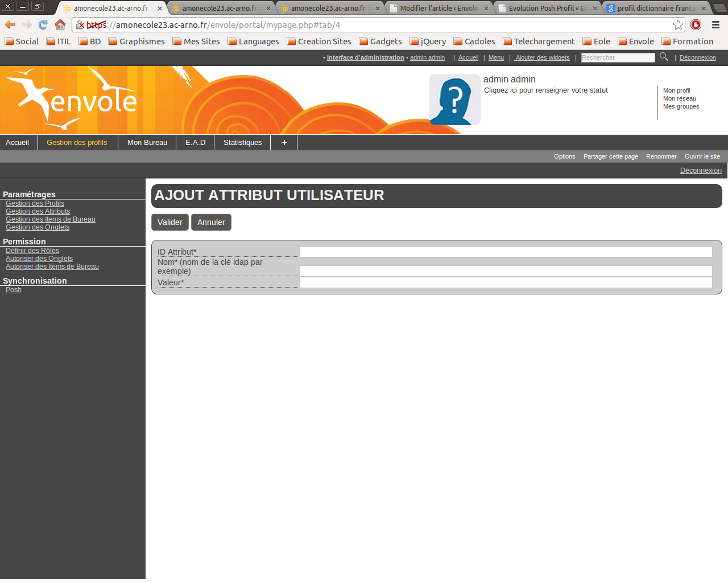The height and width of the screenshot is (582, 728).
Task: Click the search magnifier icon
Action: click(664, 57)
